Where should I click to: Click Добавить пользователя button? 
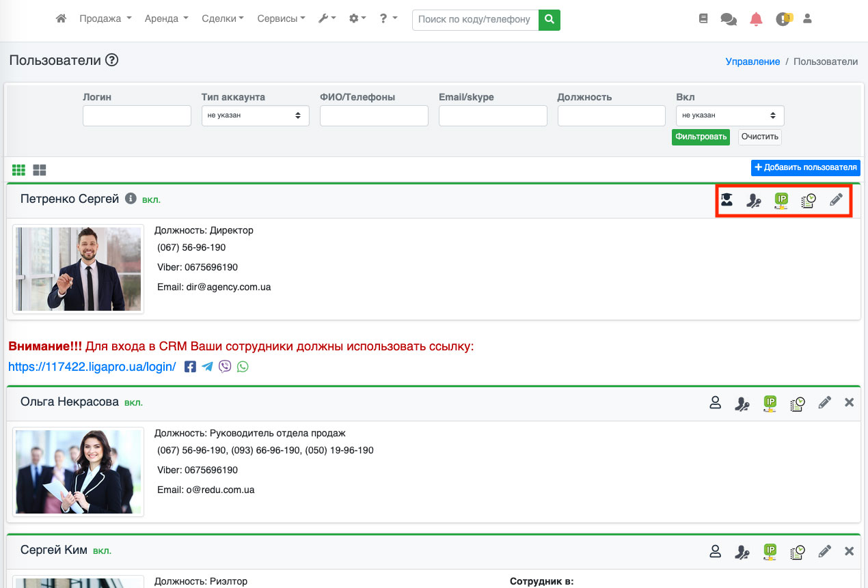[x=805, y=168]
